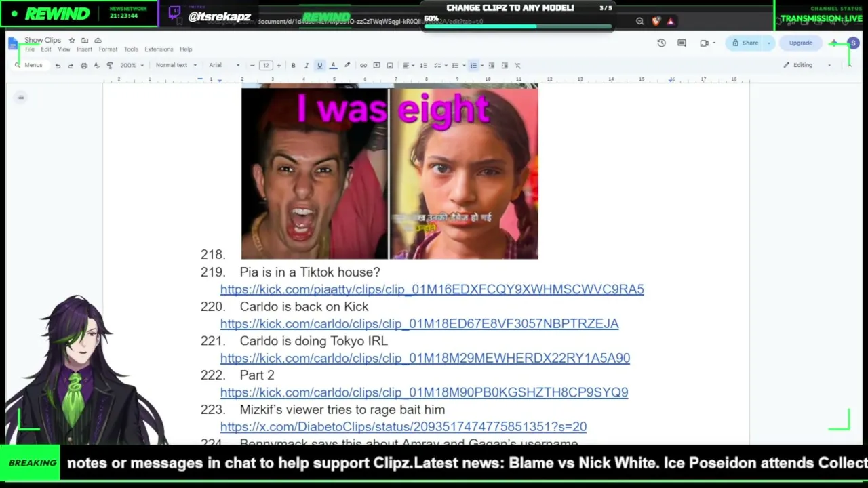
Task: Toggle the numbered list
Action: click(473, 66)
